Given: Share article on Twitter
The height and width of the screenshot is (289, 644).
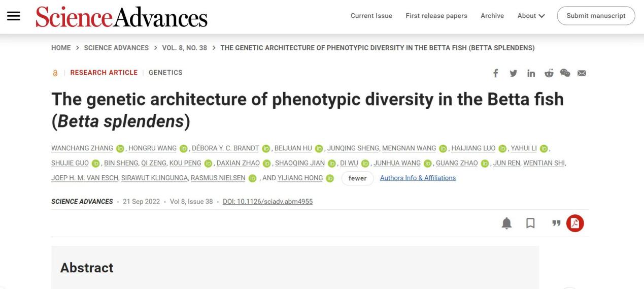Looking at the screenshot, I should (514, 73).
